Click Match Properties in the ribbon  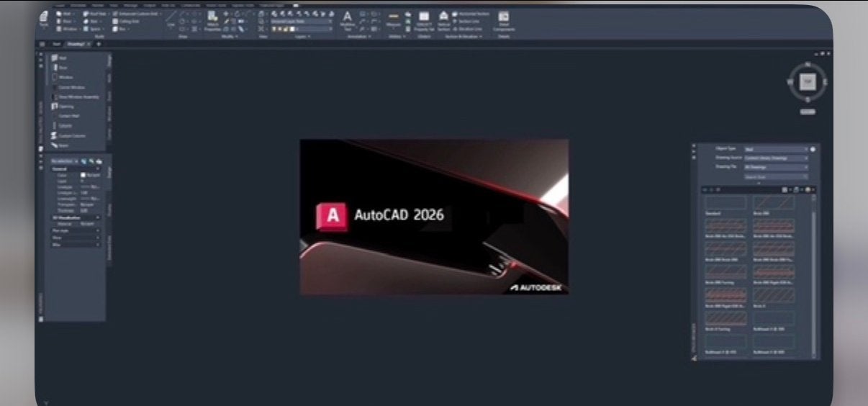coord(213,21)
